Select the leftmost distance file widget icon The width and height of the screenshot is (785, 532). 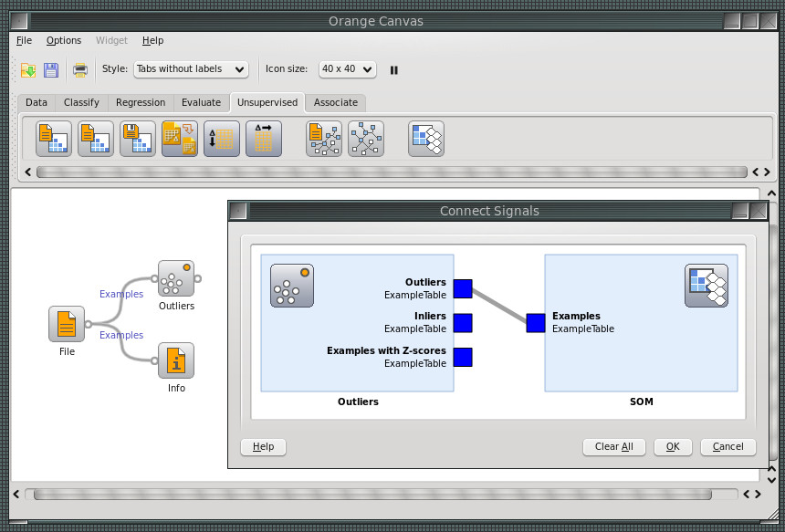pos(54,139)
